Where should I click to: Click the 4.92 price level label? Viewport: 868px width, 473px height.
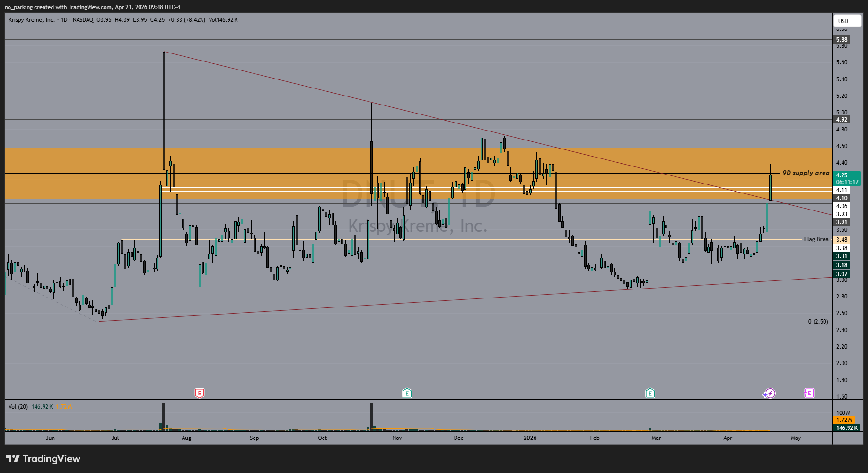point(842,120)
